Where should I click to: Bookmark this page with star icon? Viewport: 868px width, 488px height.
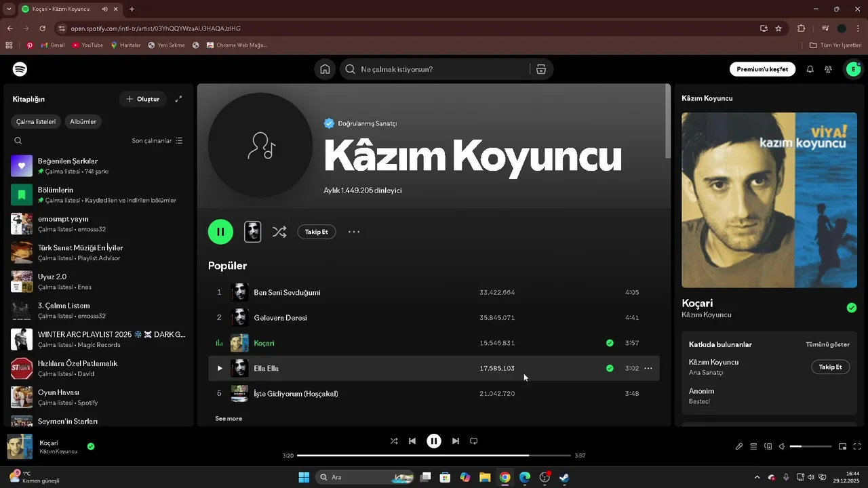pyautogui.click(x=778, y=28)
